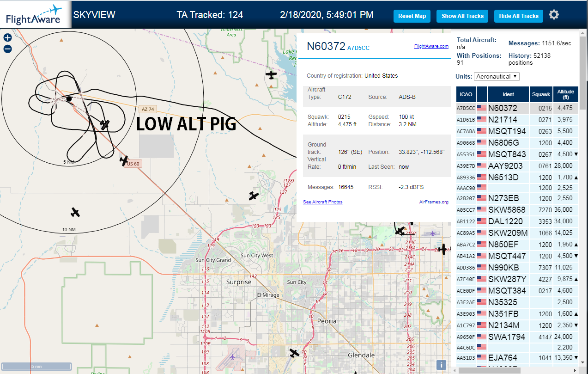Image resolution: width=588 pixels, height=374 pixels.
Task: Select DAL1220 row in aircraft table
Action: tap(517, 221)
